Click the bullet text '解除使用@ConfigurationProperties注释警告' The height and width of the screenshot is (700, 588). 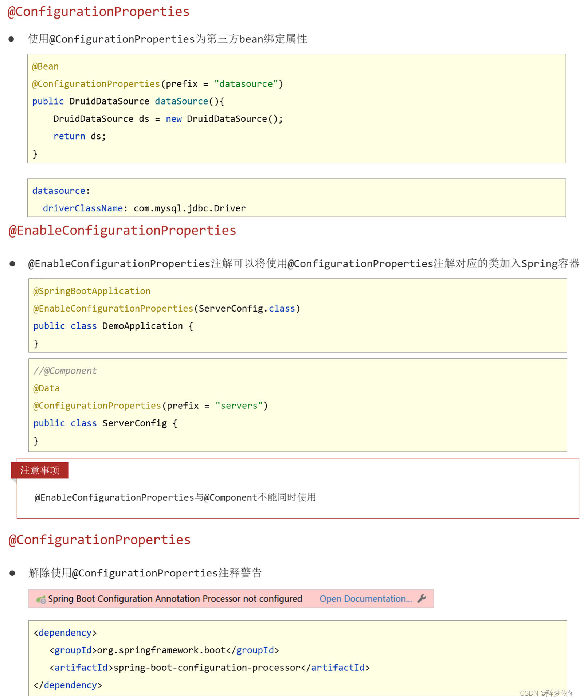click(x=145, y=573)
